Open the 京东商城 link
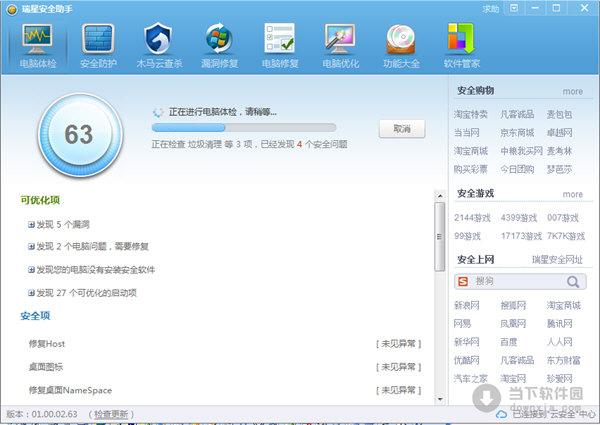 [517, 133]
